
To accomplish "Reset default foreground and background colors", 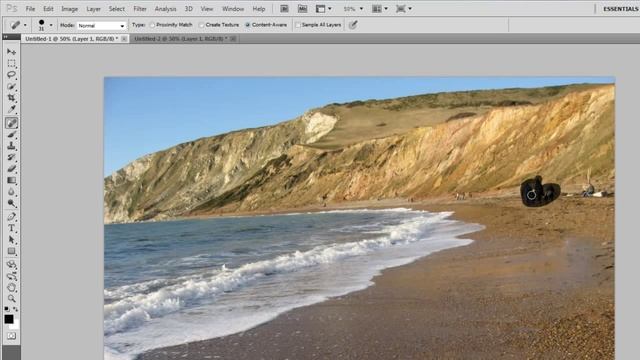I will click(7, 309).
